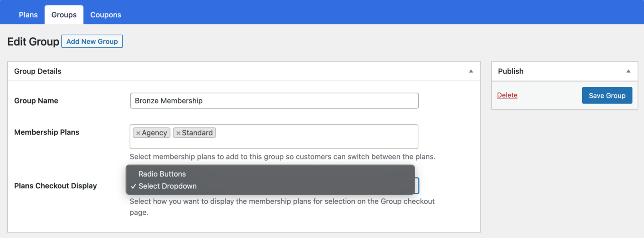Click the Publish panel header title
644x238 pixels.
click(x=511, y=71)
